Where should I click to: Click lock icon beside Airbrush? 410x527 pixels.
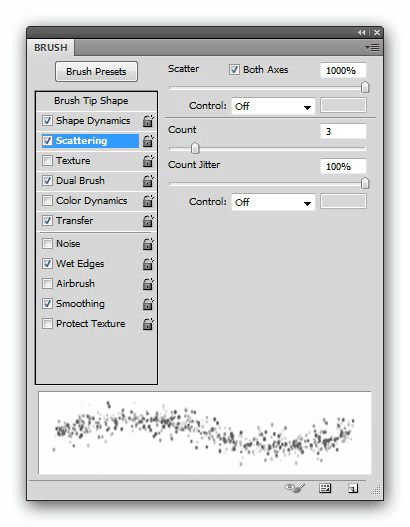pos(148,284)
